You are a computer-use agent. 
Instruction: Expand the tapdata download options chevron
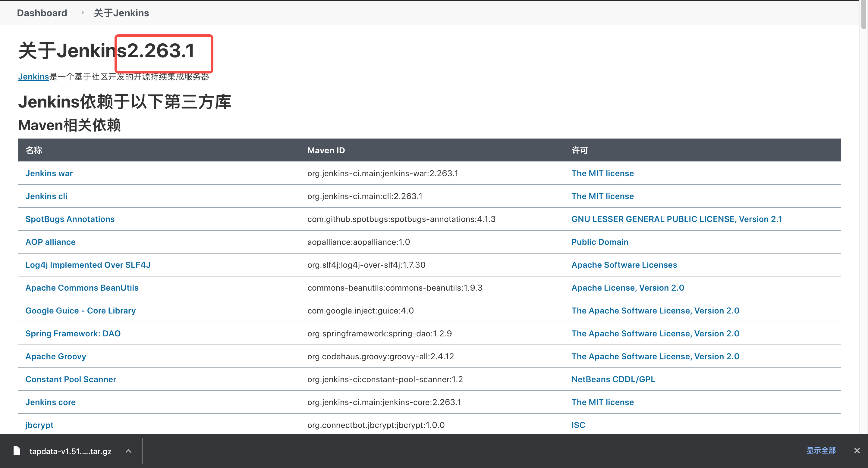(128, 451)
